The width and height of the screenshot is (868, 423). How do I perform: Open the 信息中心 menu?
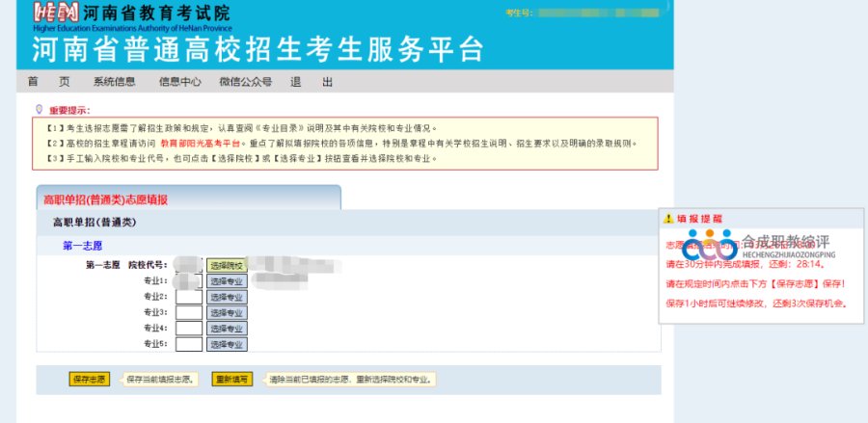(x=180, y=82)
